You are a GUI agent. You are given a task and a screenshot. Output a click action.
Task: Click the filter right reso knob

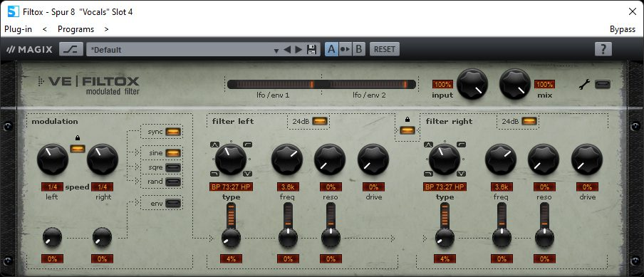coord(544,160)
